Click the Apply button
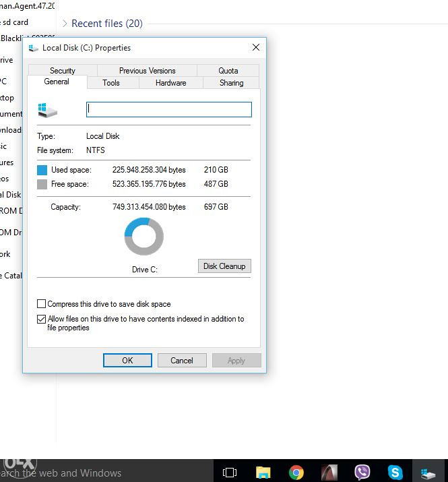This screenshot has width=448, height=482. [236, 360]
